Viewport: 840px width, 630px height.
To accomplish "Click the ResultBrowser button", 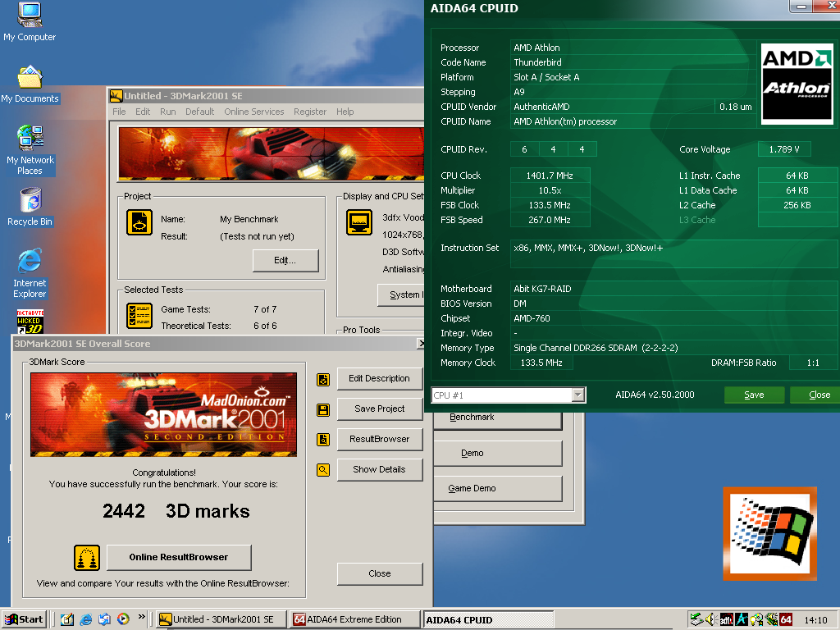I will click(379, 440).
